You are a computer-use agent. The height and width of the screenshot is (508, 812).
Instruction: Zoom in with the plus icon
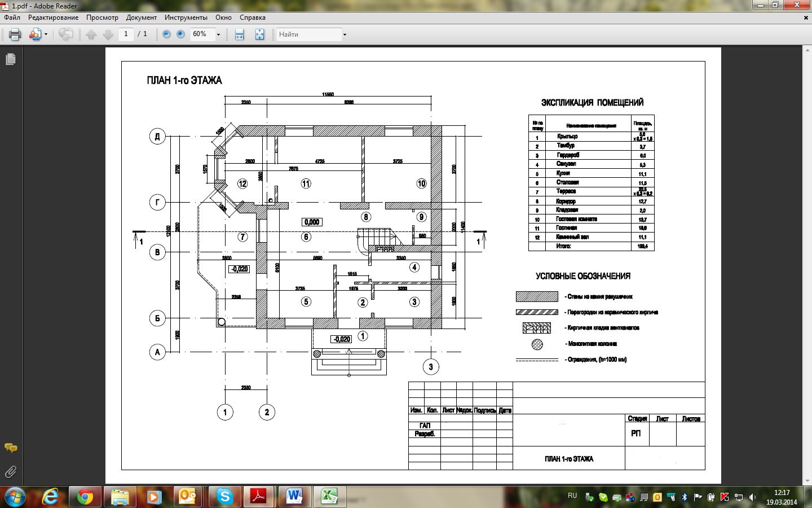(180, 34)
